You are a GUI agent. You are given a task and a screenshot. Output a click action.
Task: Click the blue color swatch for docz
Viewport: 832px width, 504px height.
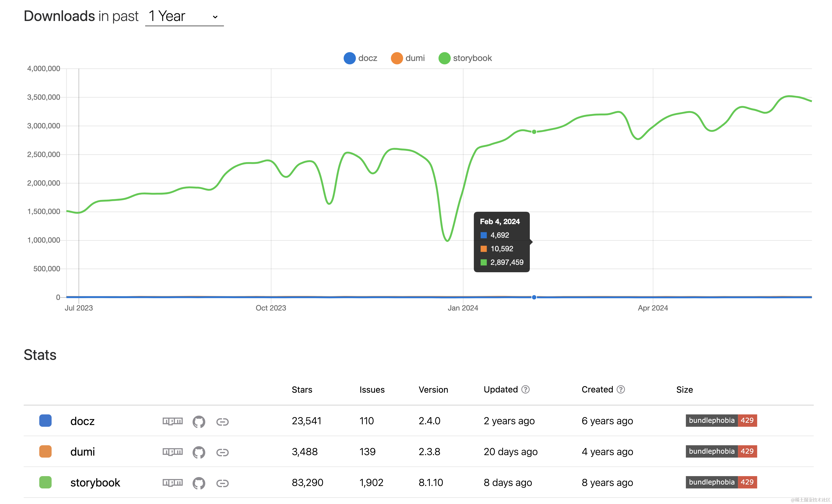point(45,421)
